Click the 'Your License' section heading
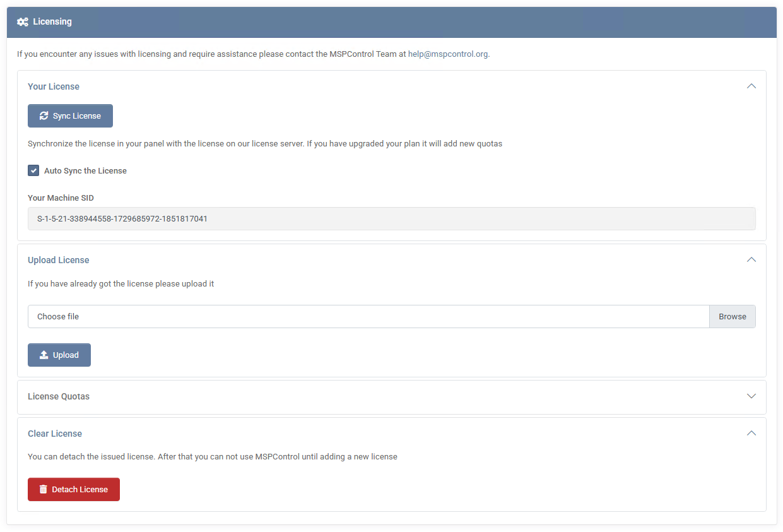 pyautogui.click(x=54, y=86)
